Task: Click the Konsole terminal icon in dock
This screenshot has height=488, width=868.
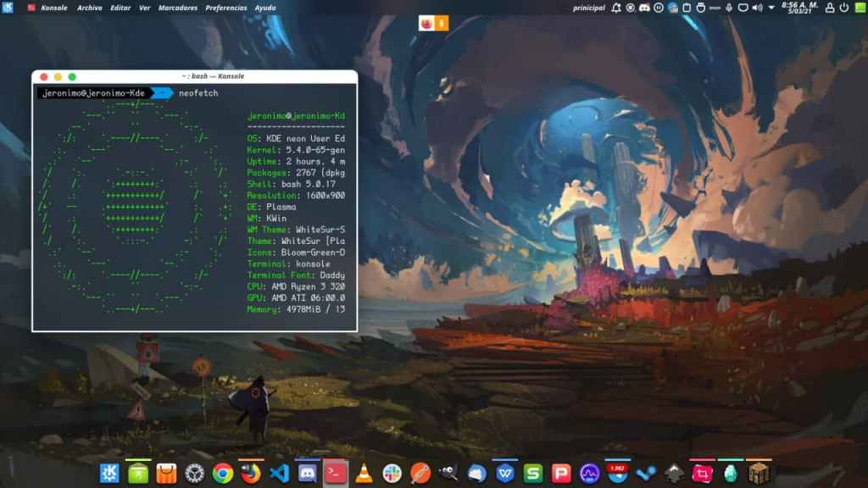Action: click(x=336, y=473)
